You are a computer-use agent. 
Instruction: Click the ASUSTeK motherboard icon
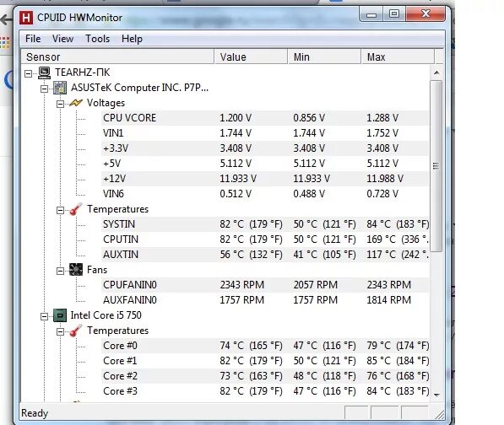tap(60, 88)
